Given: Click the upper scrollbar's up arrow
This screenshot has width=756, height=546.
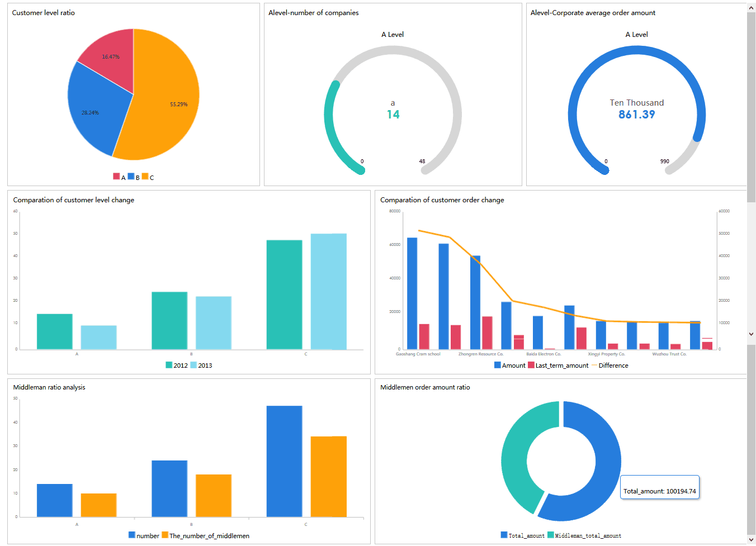Looking at the screenshot, I should coord(751,8).
